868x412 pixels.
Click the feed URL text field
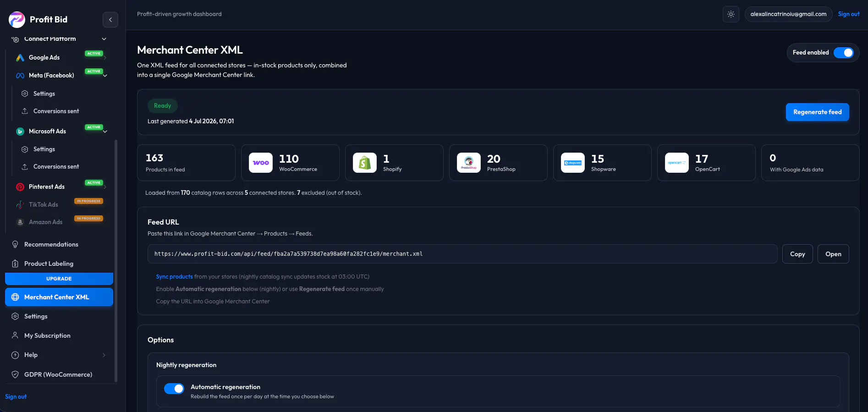[462, 254]
